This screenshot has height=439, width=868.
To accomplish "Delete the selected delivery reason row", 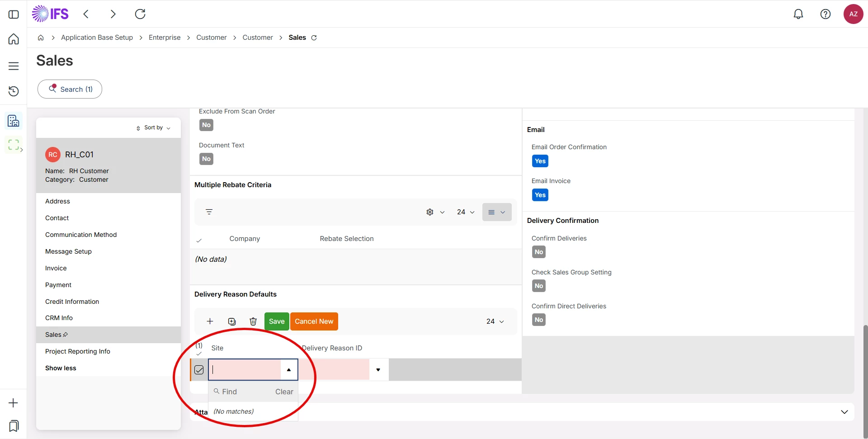I will (253, 321).
